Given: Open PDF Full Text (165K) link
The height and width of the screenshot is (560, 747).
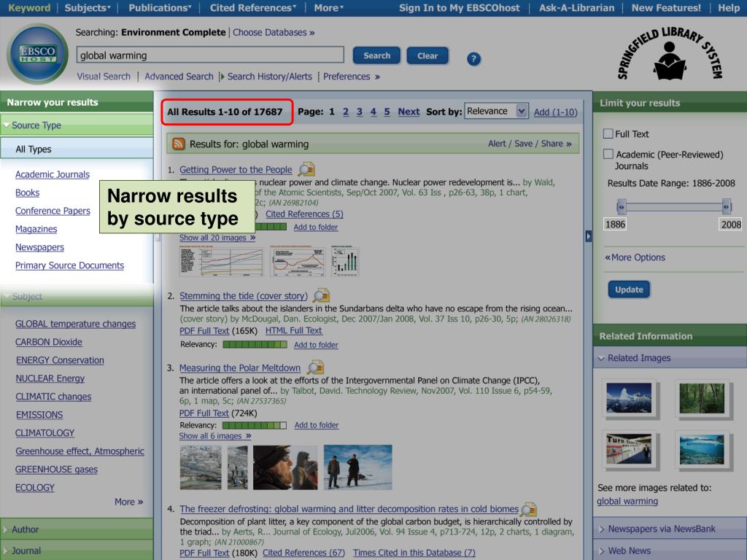Looking at the screenshot, I should [204, 330].
